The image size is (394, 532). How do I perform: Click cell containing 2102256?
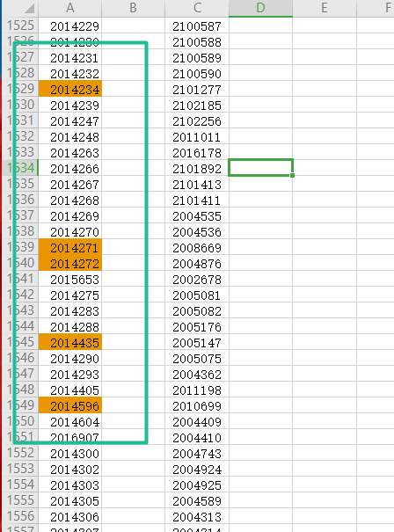[197, 120]
